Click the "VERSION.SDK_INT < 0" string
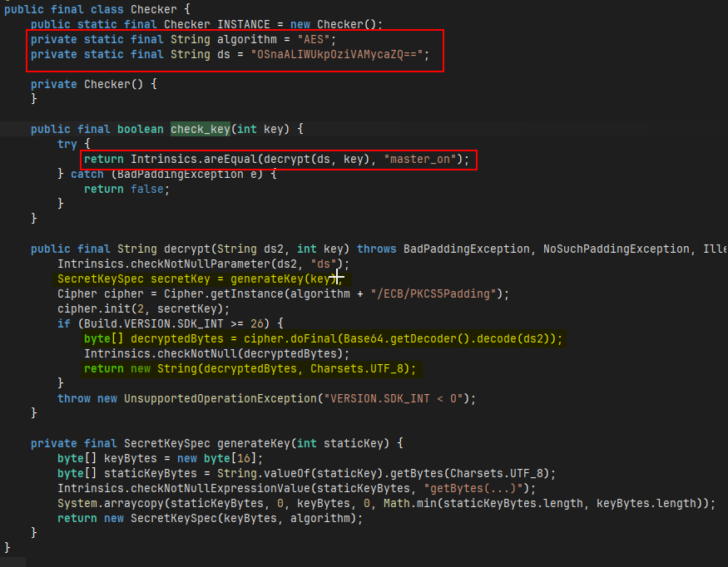728x567 pixels. tap(394, 398)
